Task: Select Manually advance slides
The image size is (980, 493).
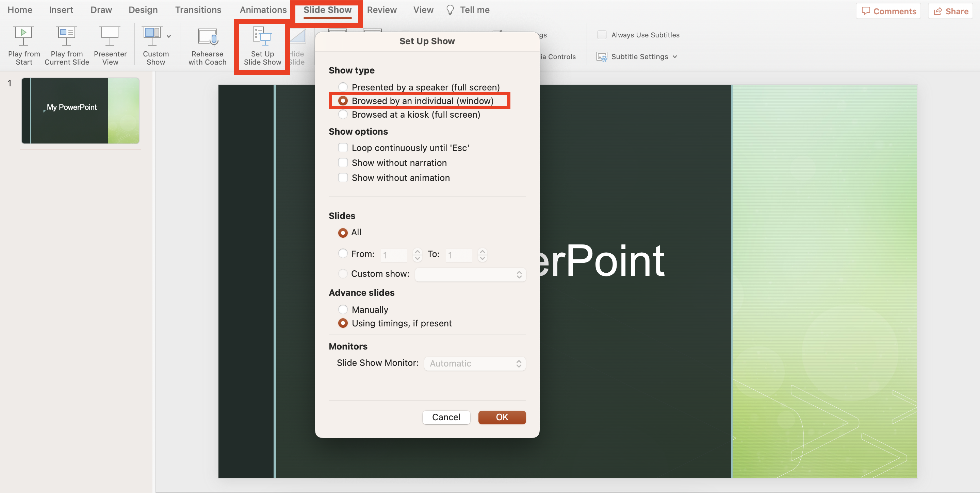Action: point(342,309)
